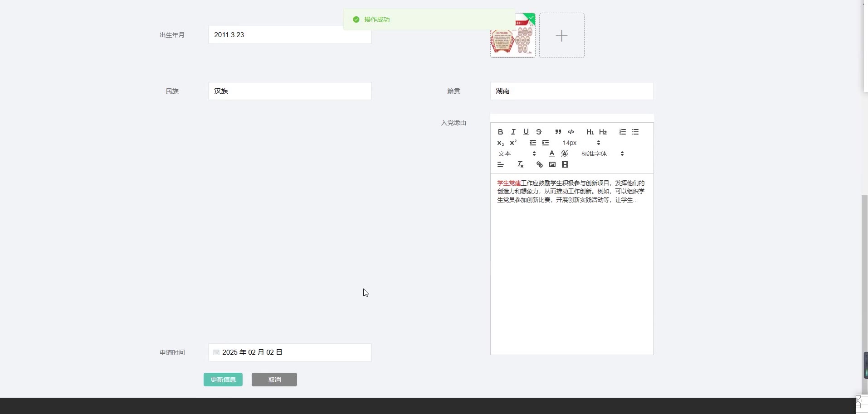Click into the 入党缘由 rich text area
Image resolution: width=868 pixels, height=414 pixels.
[x=572, y=264]
